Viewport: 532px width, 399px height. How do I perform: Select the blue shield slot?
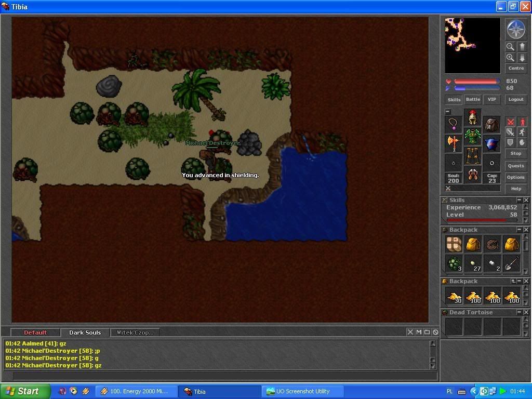click(x=492, y=143)
